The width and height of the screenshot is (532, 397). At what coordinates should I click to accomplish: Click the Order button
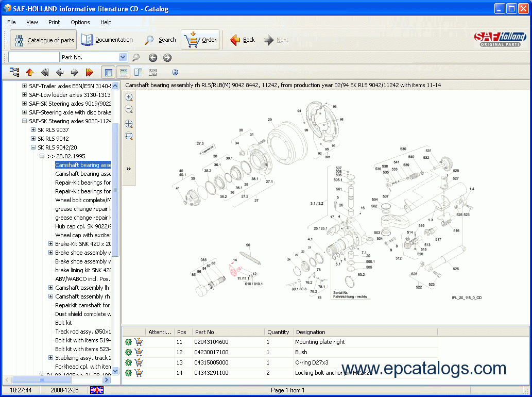click(x=201, y=40)
